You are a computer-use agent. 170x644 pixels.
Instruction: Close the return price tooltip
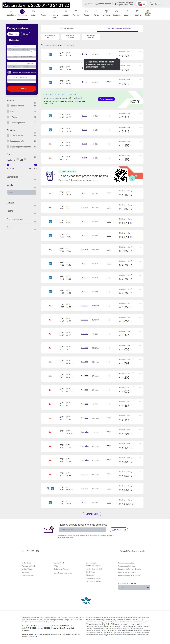117,61
